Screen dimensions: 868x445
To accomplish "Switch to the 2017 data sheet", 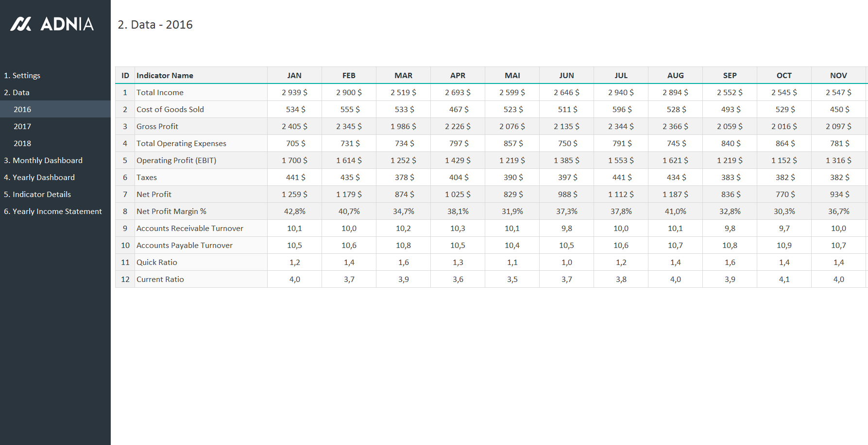I will pyautogui.click(x=22, y=126).
